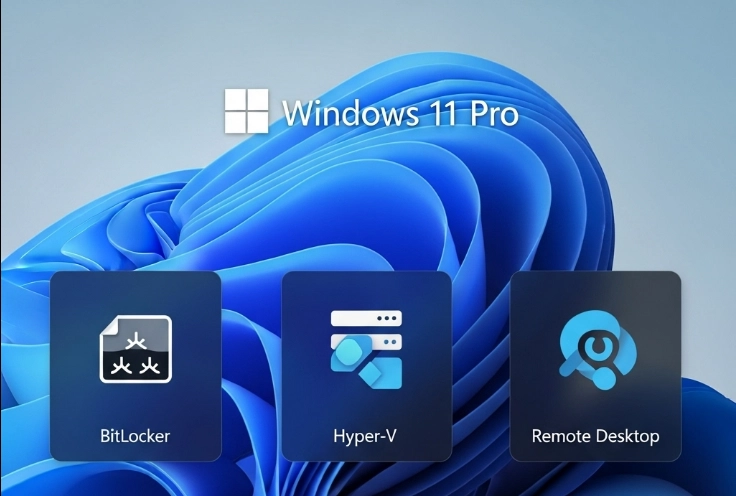The width and height of the screenshot is (736, 496).
Task: Select the "Hyper-V" label text
Action: pyautogui.click(x=365, y=436)
